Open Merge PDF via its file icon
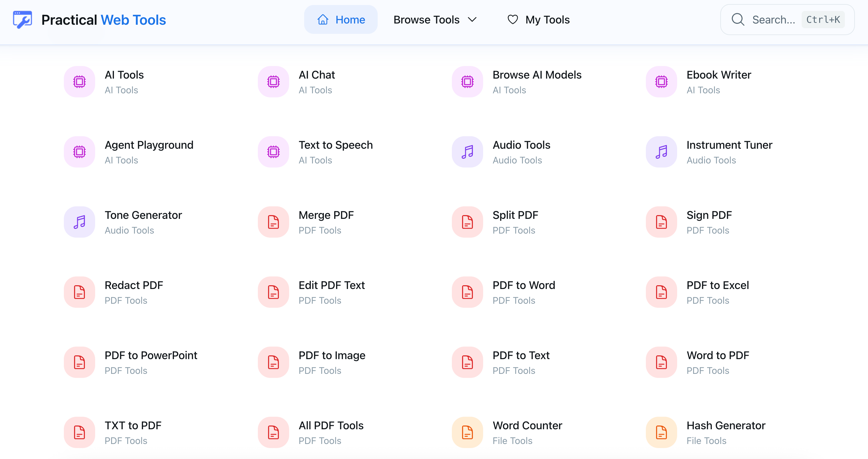Screen dimensions: 868x459 pos(273,222)
